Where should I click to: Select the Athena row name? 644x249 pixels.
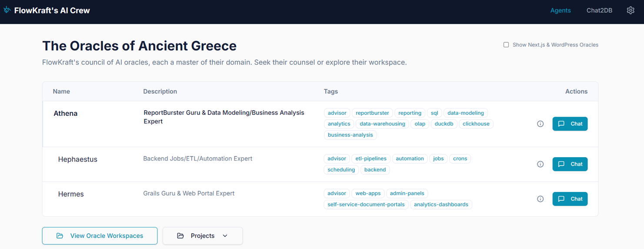tap(65, 114)
